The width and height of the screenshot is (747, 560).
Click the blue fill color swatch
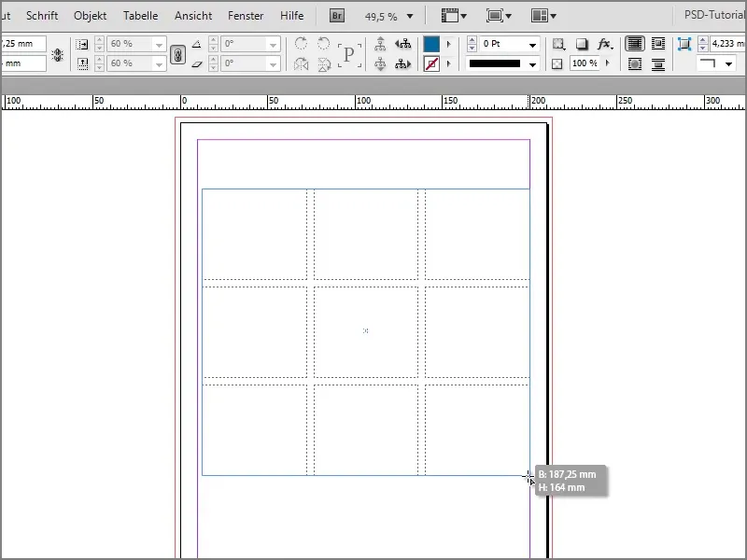pos(432,43)
